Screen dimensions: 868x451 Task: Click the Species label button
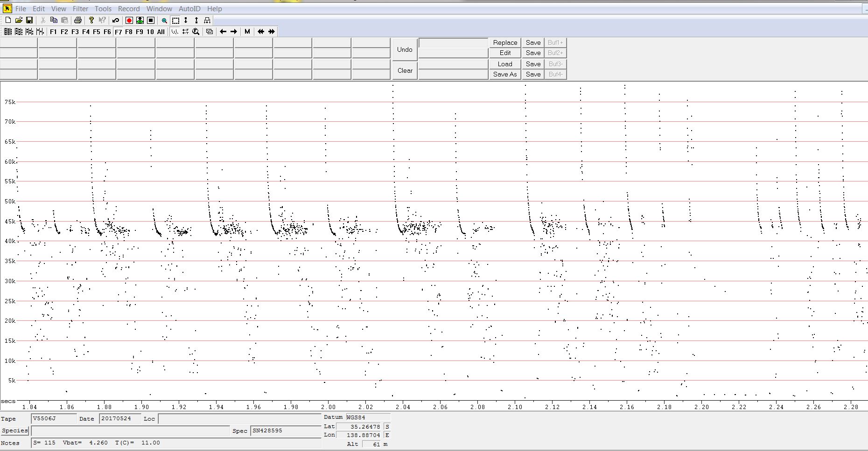[15, 430]
